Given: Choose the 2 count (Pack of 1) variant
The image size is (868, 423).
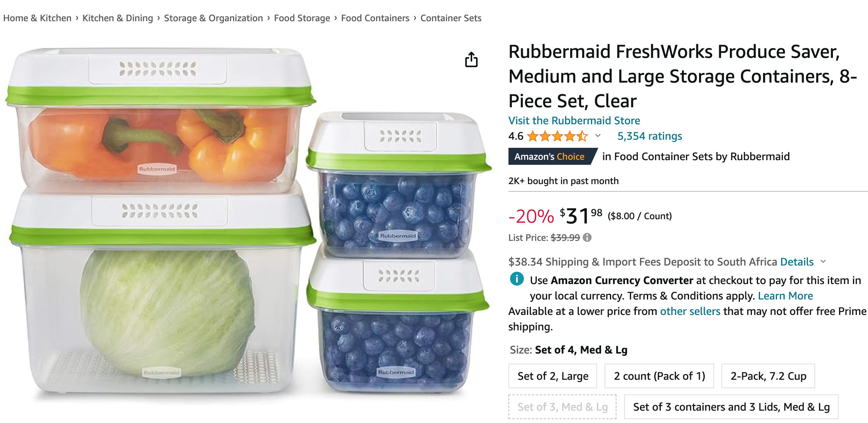Looking at the screenshot, I should (x=659, y=376).
